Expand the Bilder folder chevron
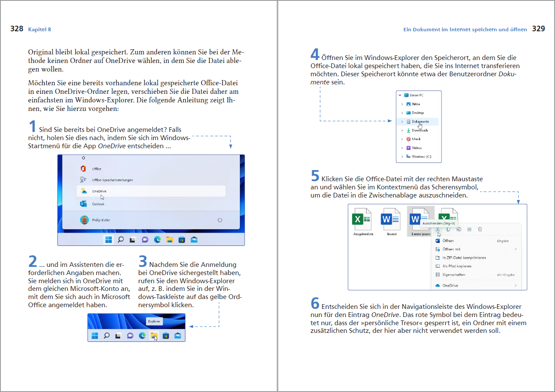Image resolution: width=555 pixels, height=392 pixels. tap(402, 104)
